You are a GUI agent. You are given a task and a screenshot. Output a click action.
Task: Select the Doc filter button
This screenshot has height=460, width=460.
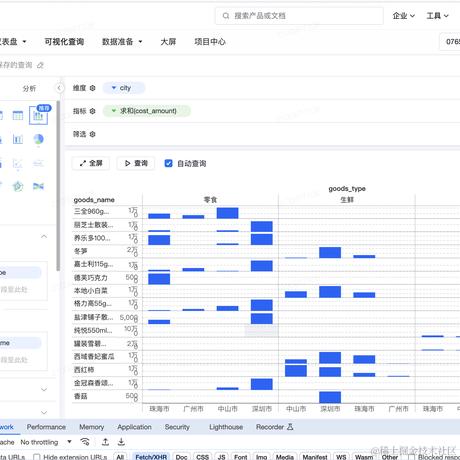point(181,457)
